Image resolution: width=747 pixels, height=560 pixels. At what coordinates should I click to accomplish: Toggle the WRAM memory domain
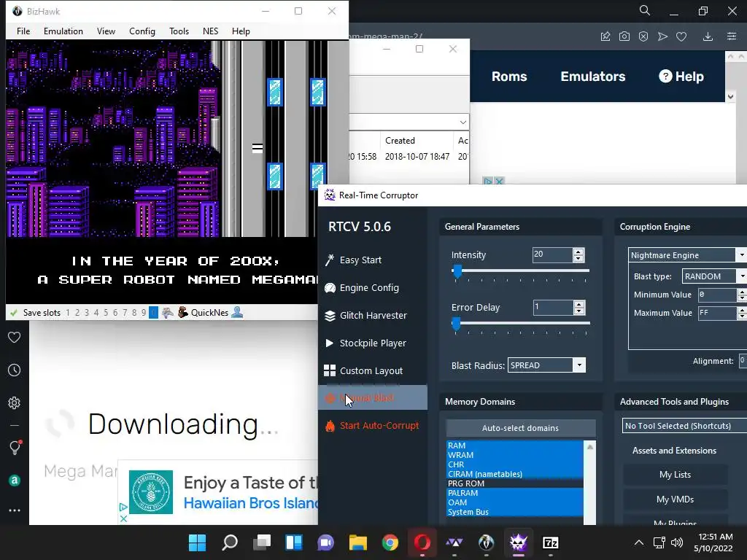coord(514,455)
